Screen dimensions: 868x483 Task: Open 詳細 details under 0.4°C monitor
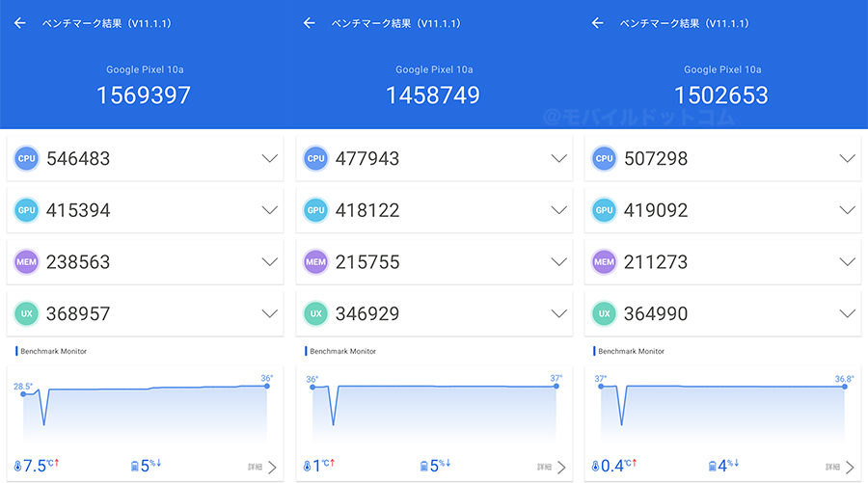coord(840,468)
